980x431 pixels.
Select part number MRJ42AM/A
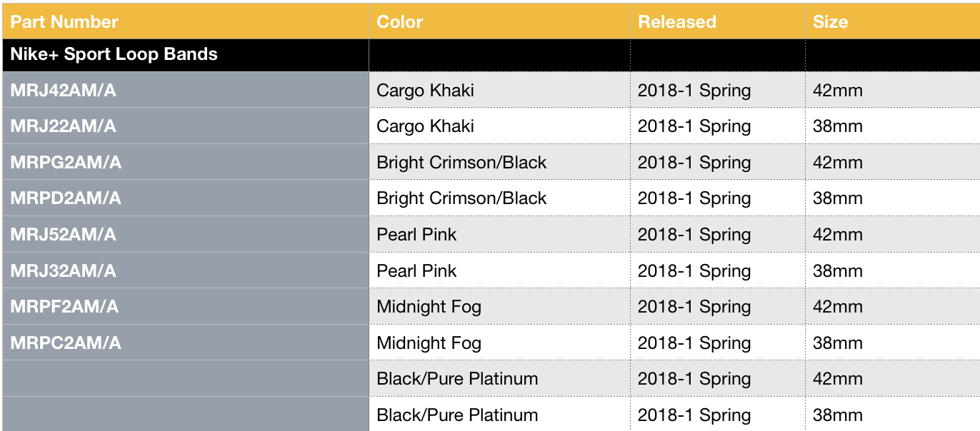point(63,91)
